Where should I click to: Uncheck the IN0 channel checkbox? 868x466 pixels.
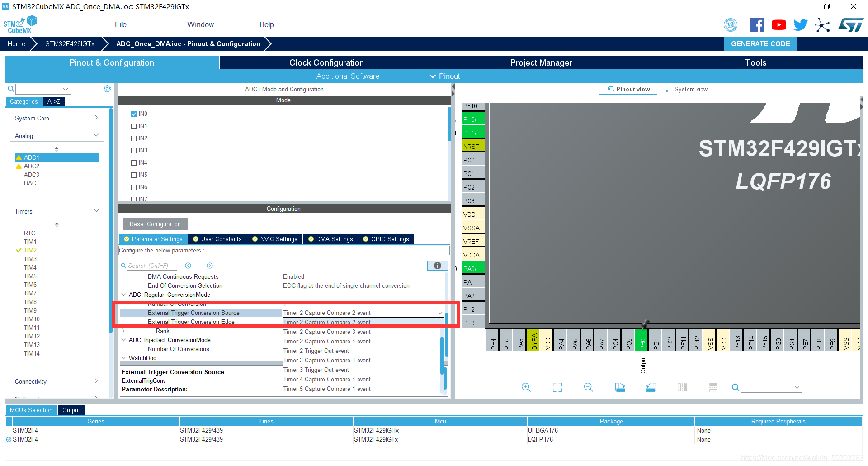click(x=134, y=114)
